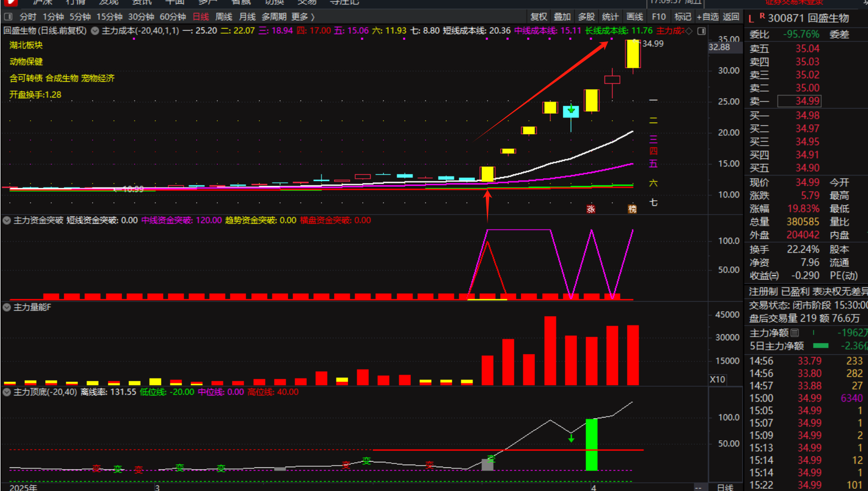Toggle the X10 volume scale button
The height and width of the screenshot is (491, 868).
tap(717, 380)
